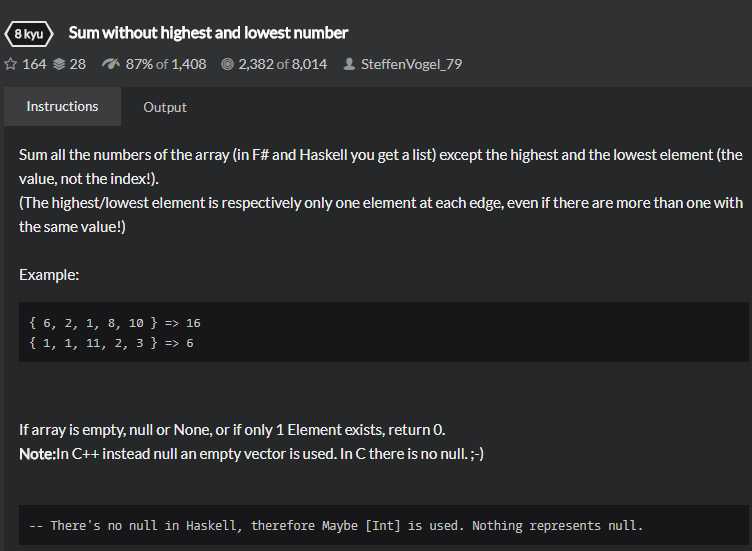
Task: Click the '2,382 of 8,014' completion stat
Action: click(x=283, y=64)
